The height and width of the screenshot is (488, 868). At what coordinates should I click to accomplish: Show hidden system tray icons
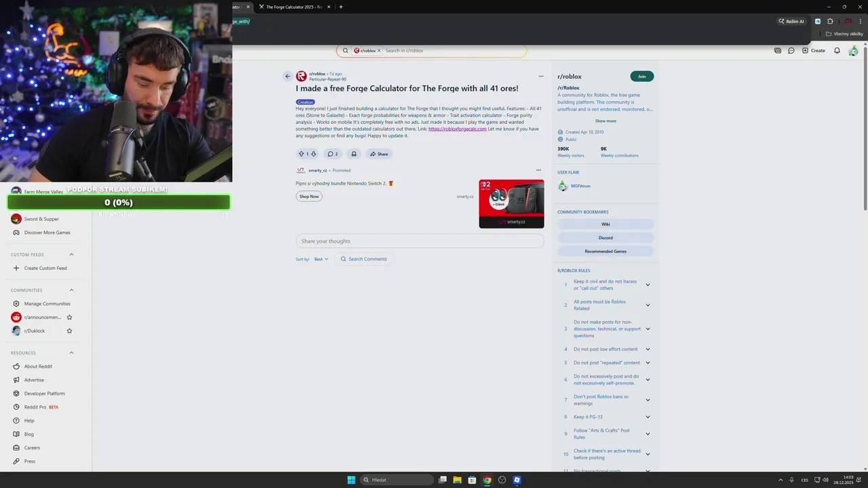click(780, 480)
